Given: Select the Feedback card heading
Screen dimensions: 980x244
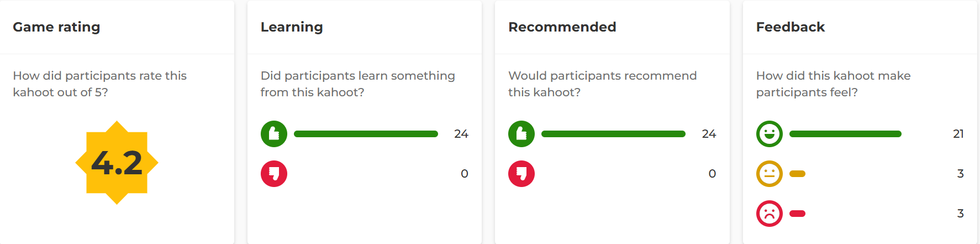Looking at the screenshot, I should pyautogui.click(x=790, y=27).
